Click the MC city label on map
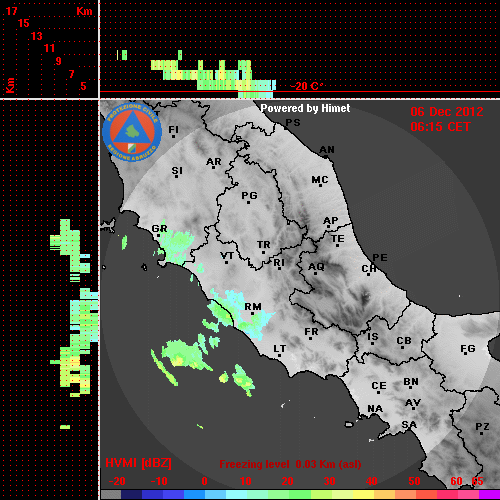Viewport: 500px width, 500px height. pyautogui.click(x=320, y=180)
